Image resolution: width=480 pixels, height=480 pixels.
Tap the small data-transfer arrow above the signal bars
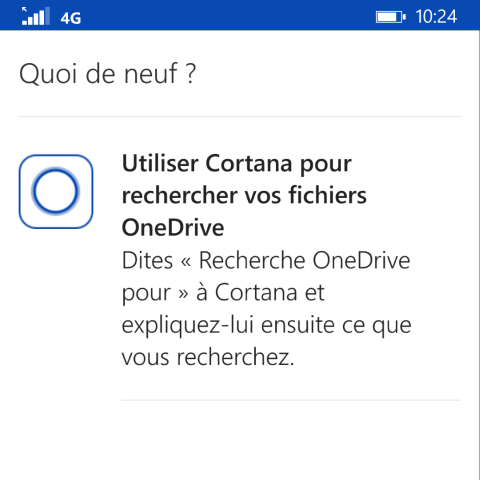pyautogui.click(x=24, y=10)
